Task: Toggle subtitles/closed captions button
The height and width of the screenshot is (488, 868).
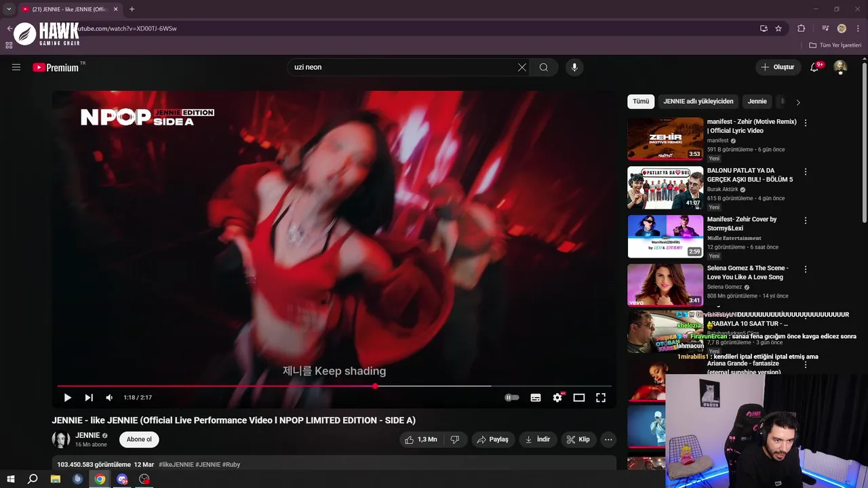Action: [536, 398]
